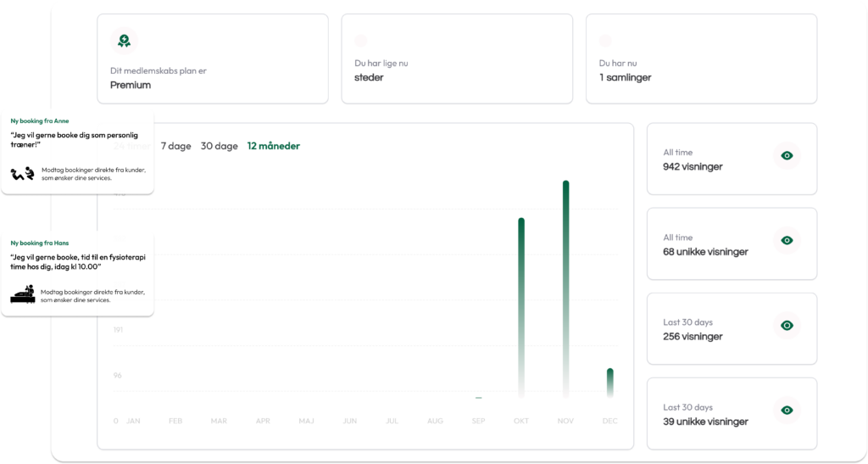868x464 pixels.
Task: Select the 7 dage time range
Action: (x=175, y=146)
